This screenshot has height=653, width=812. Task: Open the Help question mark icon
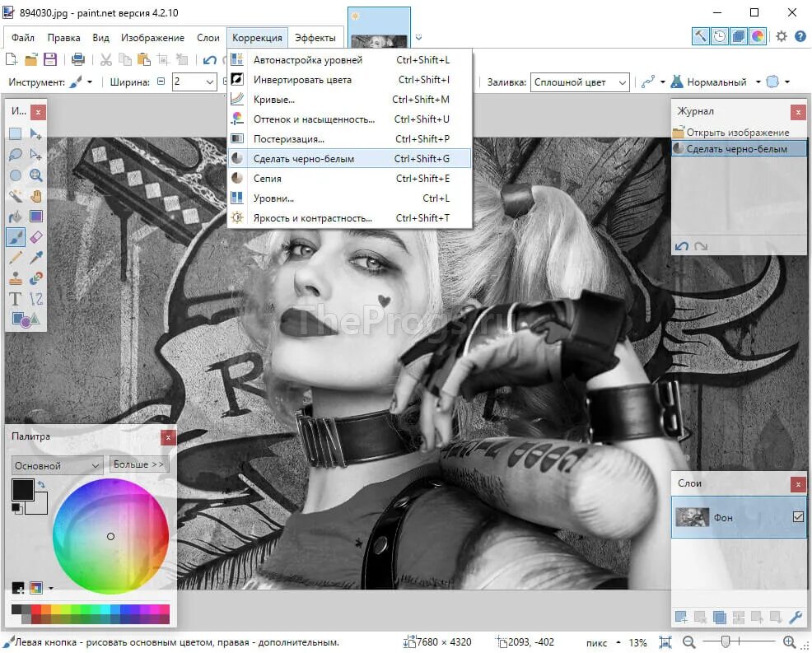click(800, 36)
